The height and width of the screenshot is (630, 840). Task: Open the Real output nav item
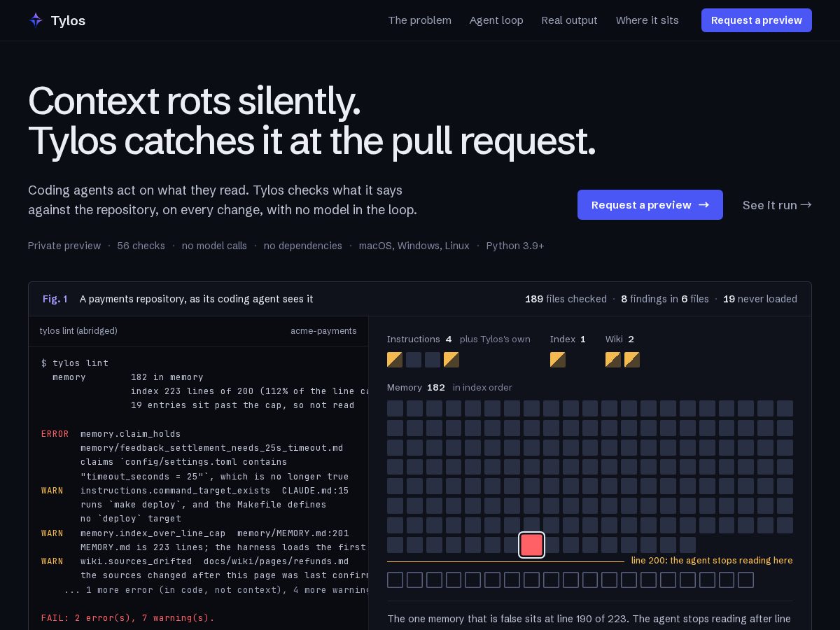(x=569, y=20)
